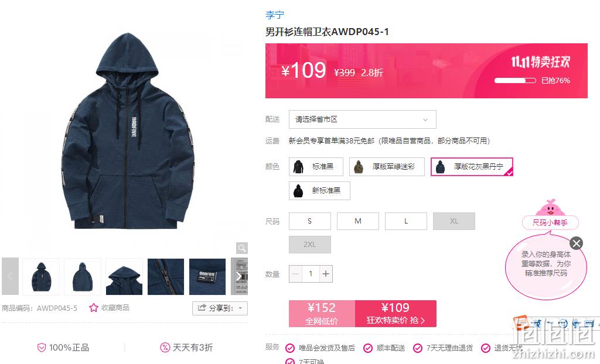600x364 pixels.
Task: View the hood close-up thumbnail
Action: (x=124, y=276)
